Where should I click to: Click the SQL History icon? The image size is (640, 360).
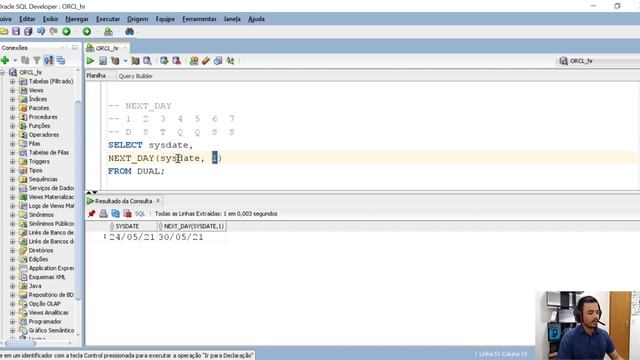tap(218, 61)
